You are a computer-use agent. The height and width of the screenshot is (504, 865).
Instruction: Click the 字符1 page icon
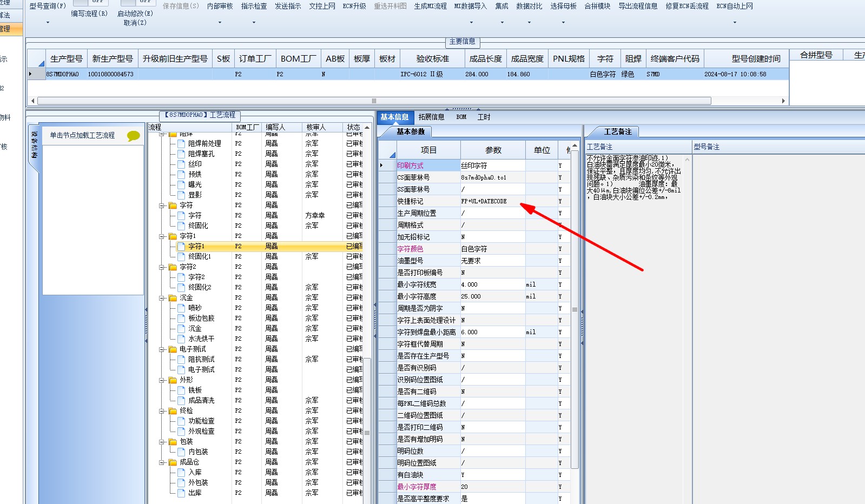pyautogui.click(x=182, y=246)
